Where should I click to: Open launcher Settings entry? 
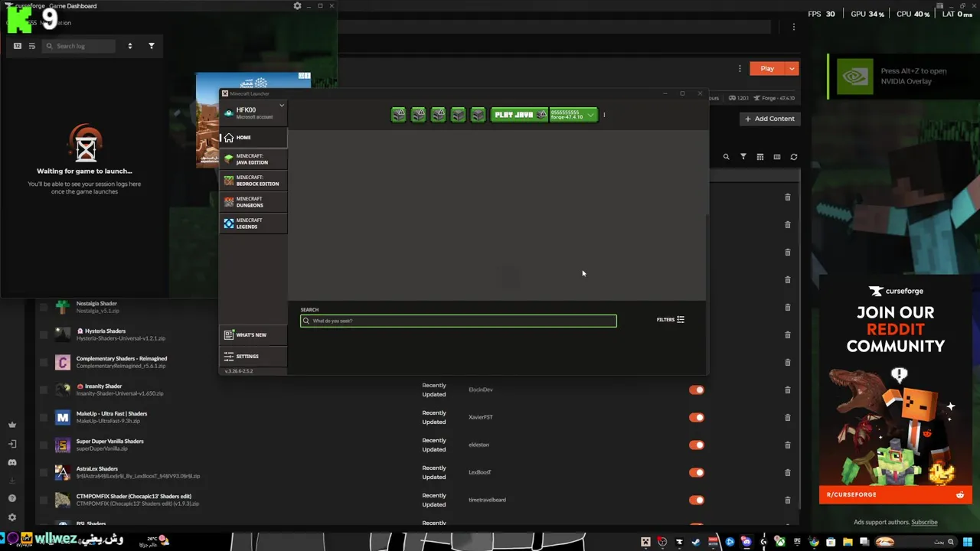[x=253, y=357]
